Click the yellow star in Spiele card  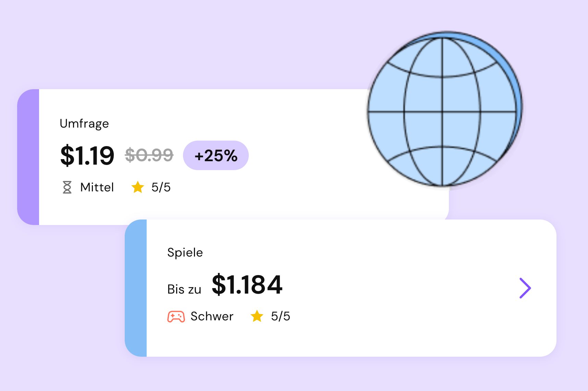[x=257, y=316]
